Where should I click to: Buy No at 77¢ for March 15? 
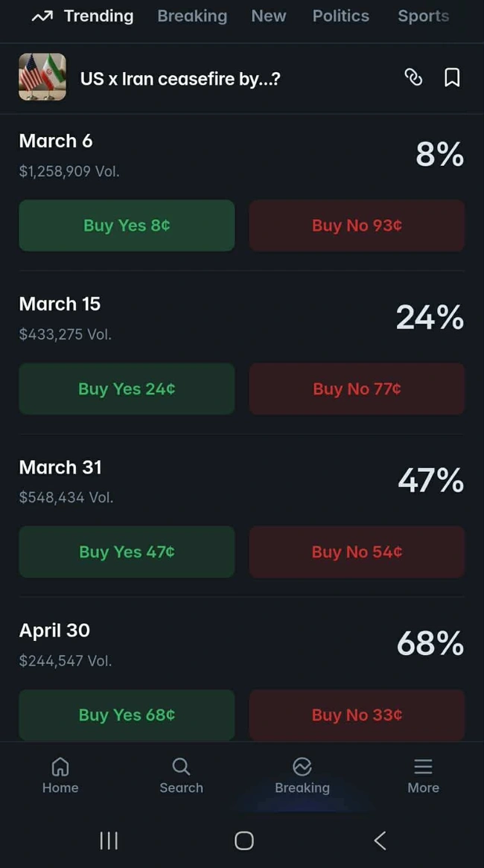click(357, 389)
